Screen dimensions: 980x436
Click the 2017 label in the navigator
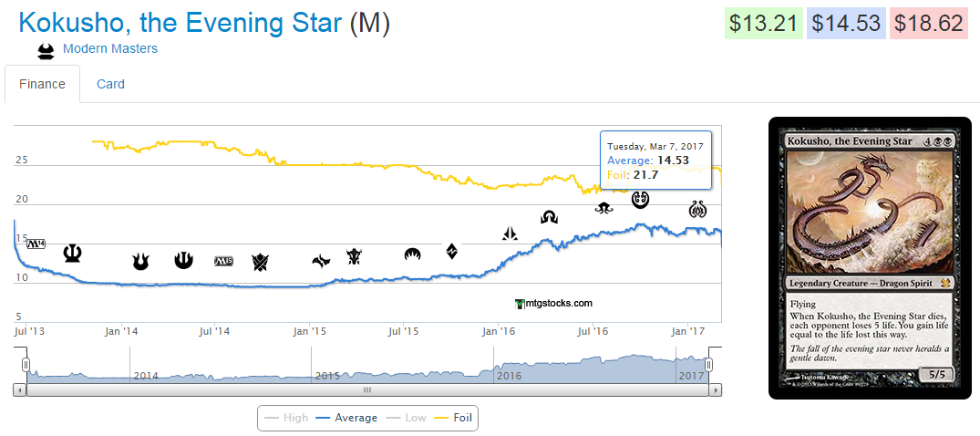691,376
